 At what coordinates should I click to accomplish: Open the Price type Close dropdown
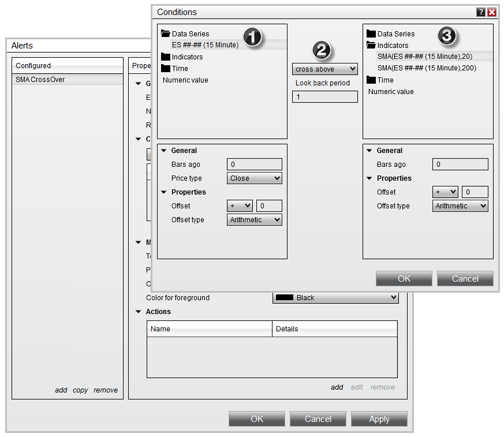[x=255, y=178]
